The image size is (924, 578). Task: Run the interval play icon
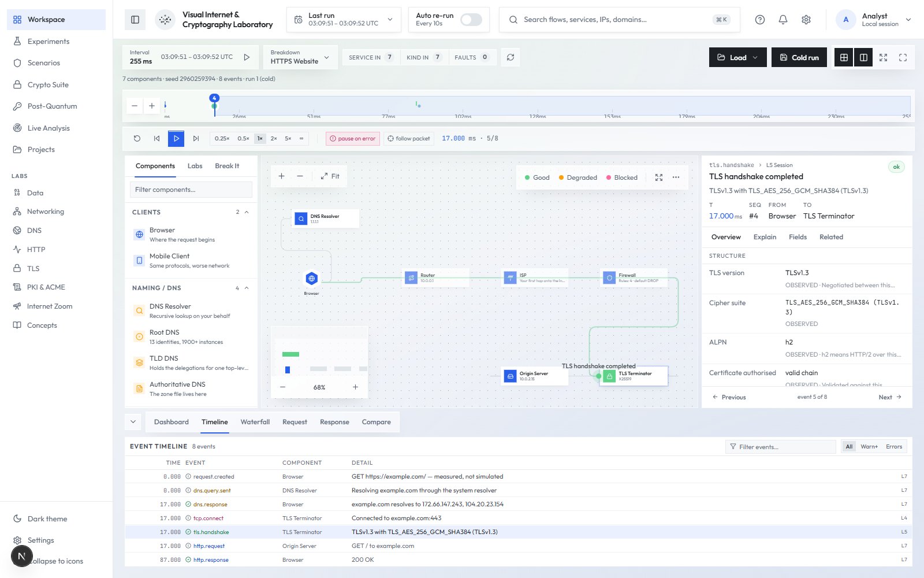tap(247, 57)
